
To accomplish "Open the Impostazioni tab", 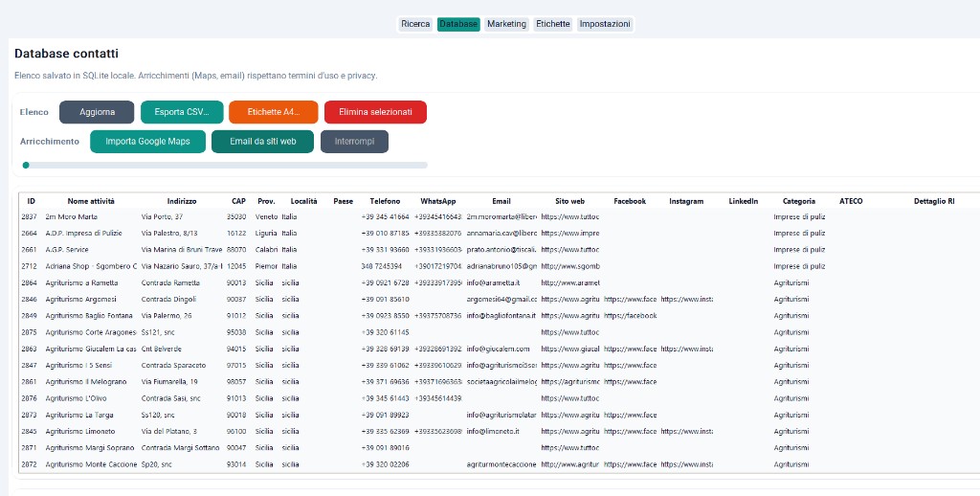I will click(x=605, y=24).
